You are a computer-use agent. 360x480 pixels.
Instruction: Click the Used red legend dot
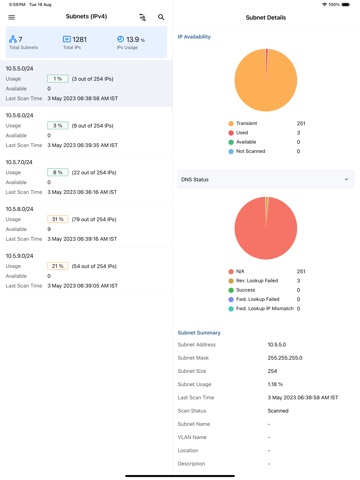[231, 133]
